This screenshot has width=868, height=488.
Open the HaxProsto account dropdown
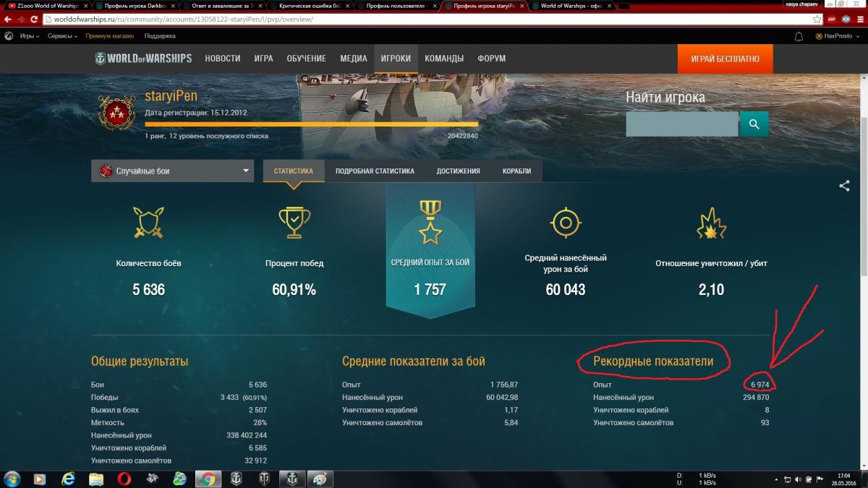(x=838, y=35)
